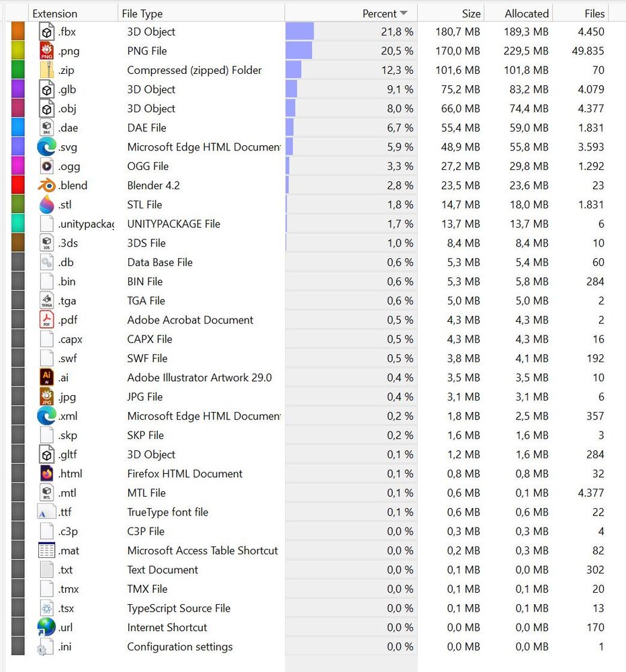
Task: Click the Firefox icon beside .html
Action: [x=47, y=474]
